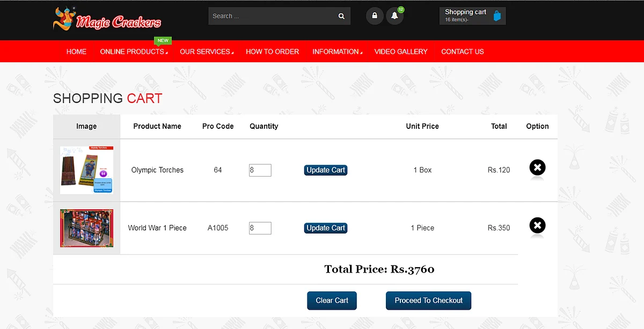Open Olympic Torches product thumbnail
Viewport: 644px width, 329px height.
pos(86,170)
